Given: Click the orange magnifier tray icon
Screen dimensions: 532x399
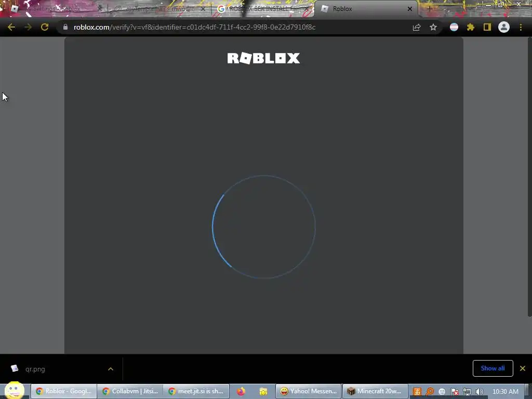Looking at the screenshot, I should (x=430, y=392).
